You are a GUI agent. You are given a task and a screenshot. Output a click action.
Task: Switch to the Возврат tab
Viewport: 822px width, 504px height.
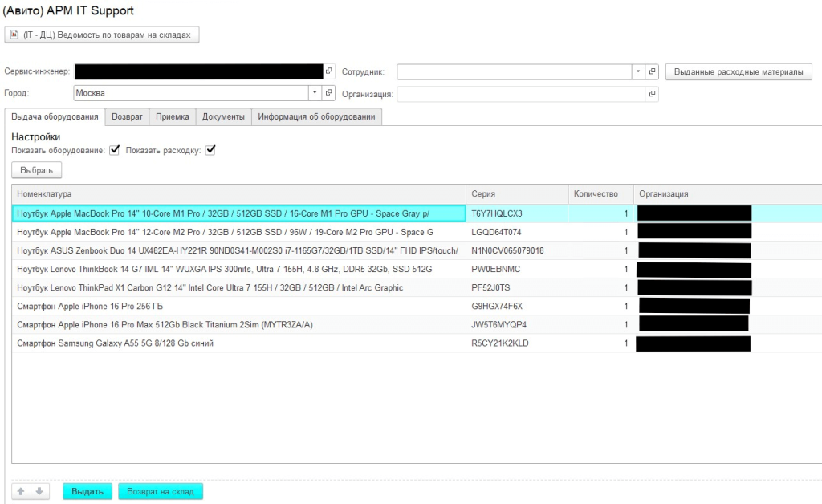click(x=127, y=116)
